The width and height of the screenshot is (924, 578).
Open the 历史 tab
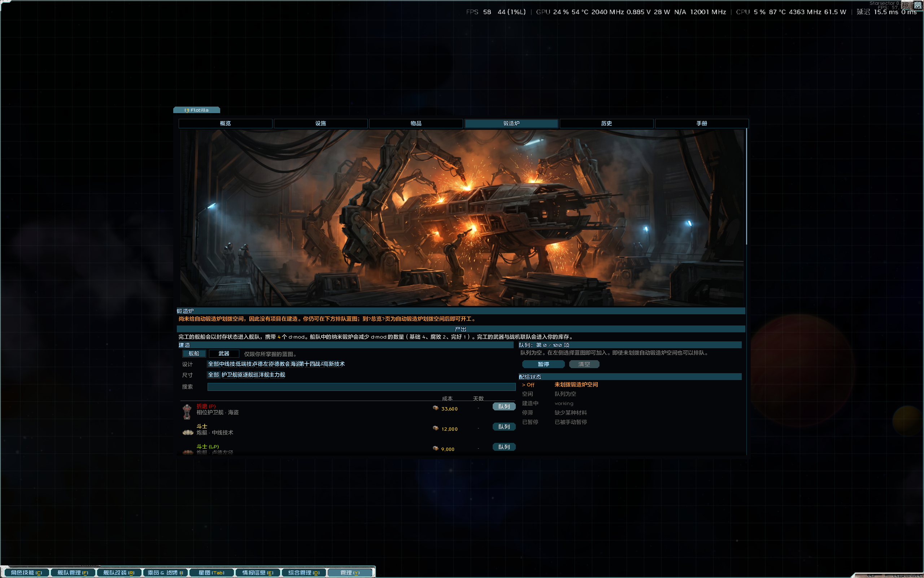point(606,124)
